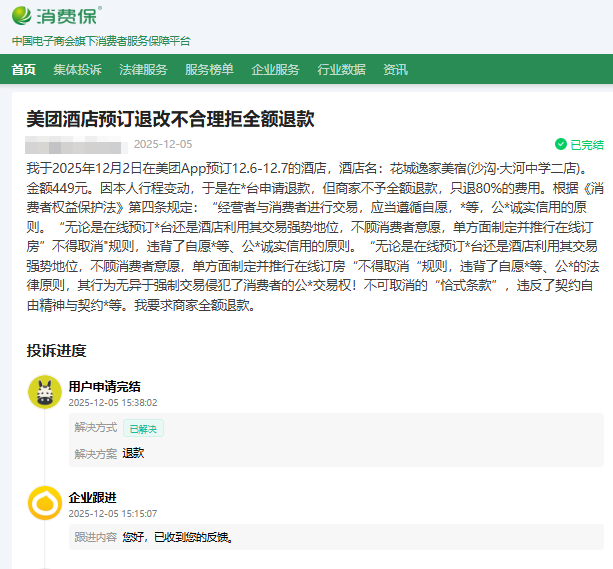Viewport: 613px width, 569px height.
Task: Switch to the 服务榜单 page
Action: [x=209, y=69]
